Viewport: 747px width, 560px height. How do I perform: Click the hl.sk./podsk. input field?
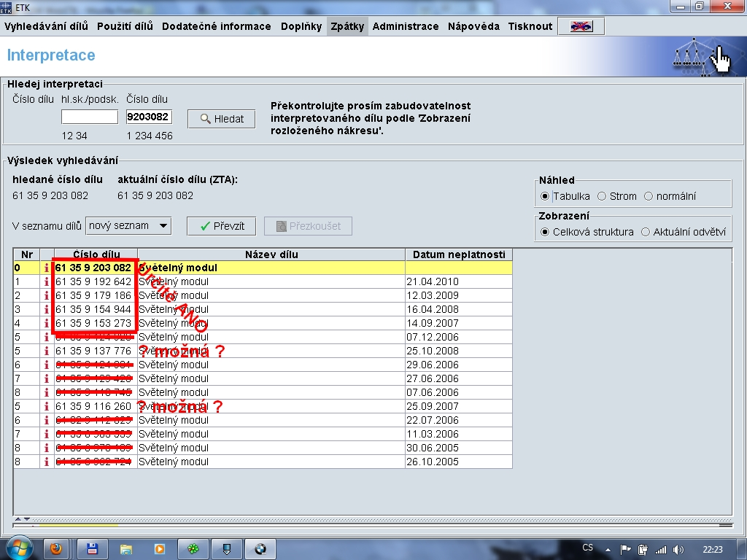pos(89,117)
